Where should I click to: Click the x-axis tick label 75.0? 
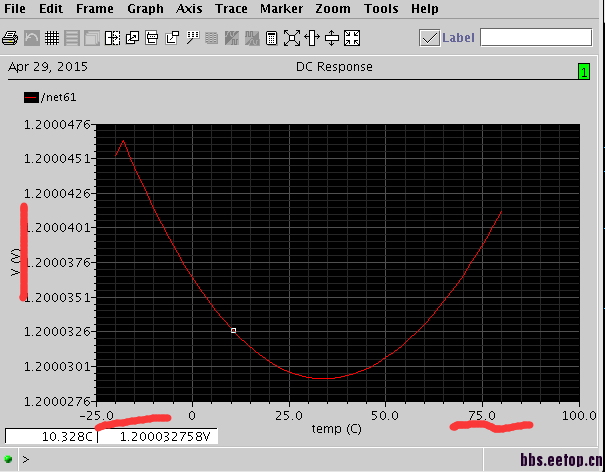482,416
